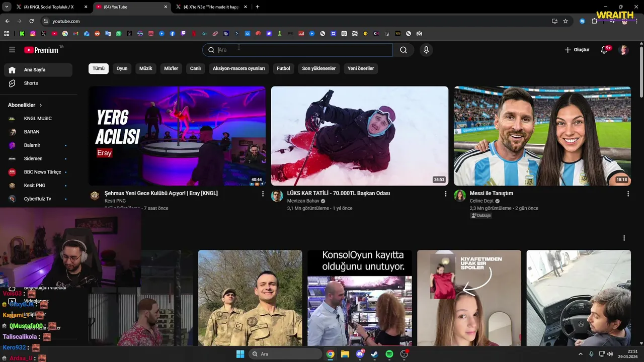Viewport: 644px width, 362px height.
Task: Click the Mevtcan Bahav channel name
Action: (x=303, y=201)
